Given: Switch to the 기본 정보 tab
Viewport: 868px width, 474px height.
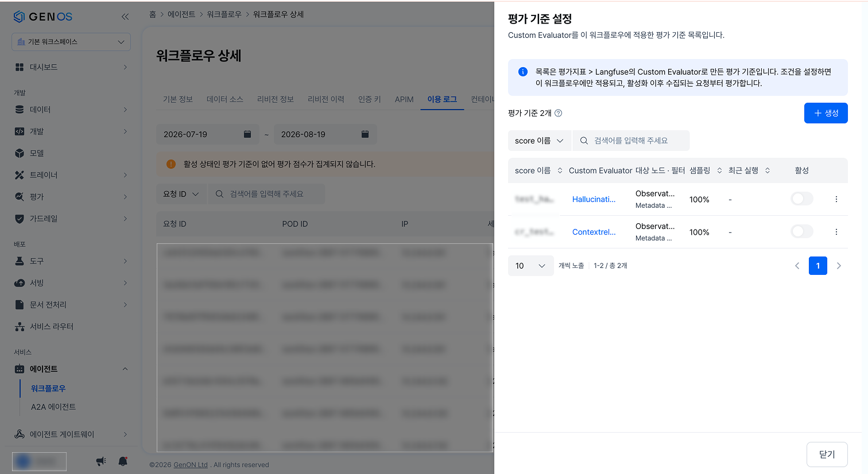Looking at the screenshot, I should pyautogui.click(x=178, y=99).
